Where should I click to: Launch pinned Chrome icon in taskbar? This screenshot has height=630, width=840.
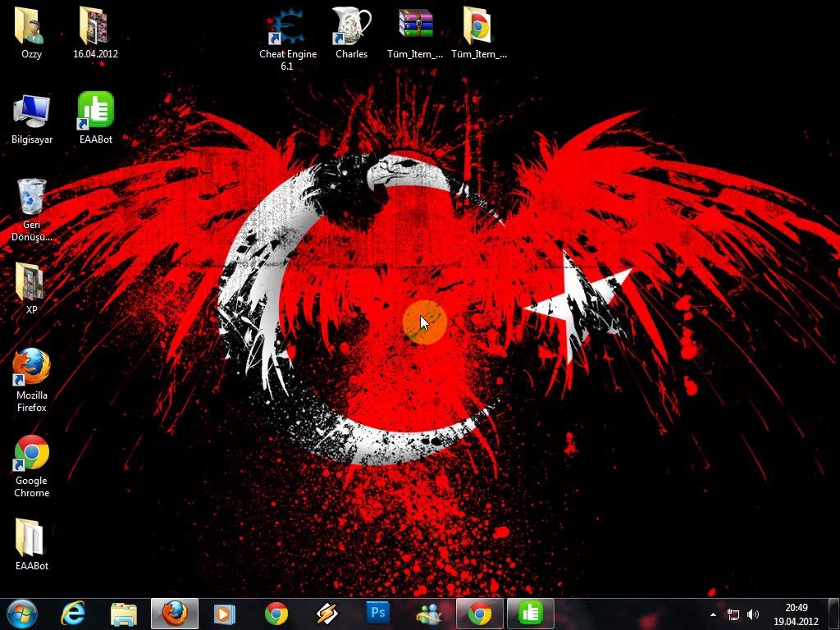click(x=276, y=614)
